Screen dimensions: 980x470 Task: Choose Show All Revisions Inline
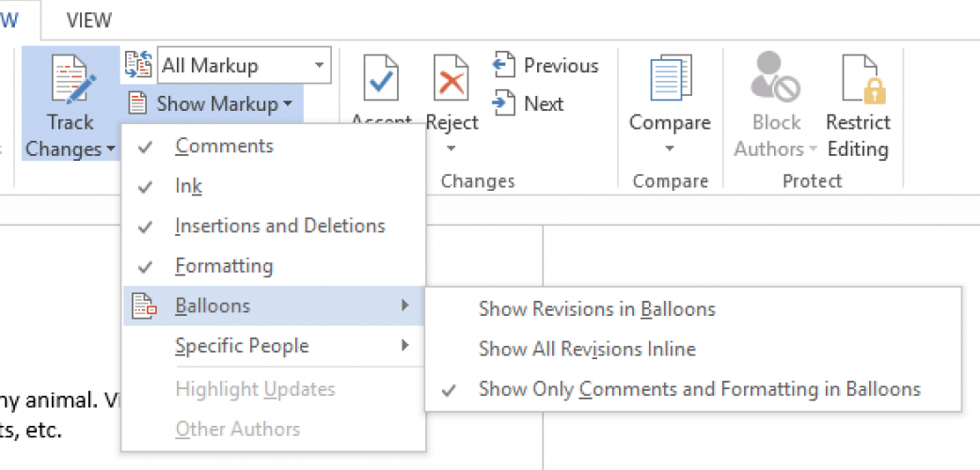pos(587,349)
